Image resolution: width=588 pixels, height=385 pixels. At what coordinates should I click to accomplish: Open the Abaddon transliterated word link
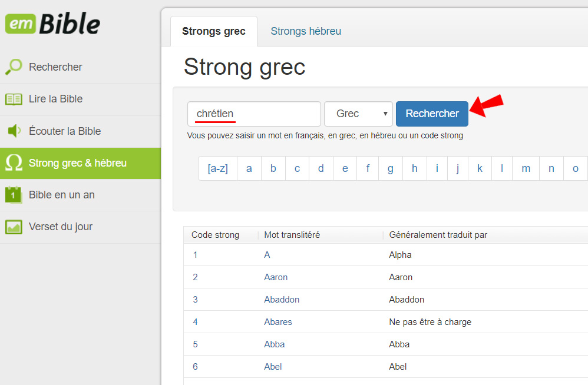[x=282, y=300]
